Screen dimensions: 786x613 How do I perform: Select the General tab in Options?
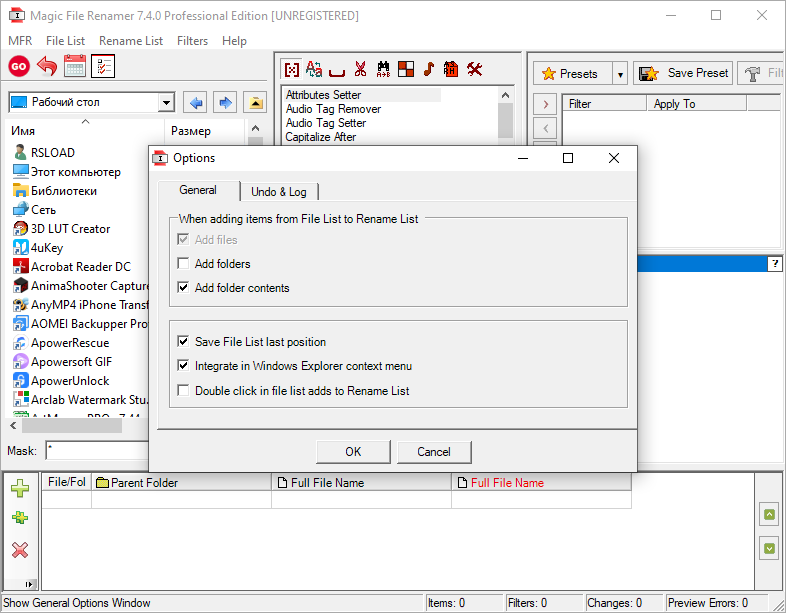coord(198,190)
